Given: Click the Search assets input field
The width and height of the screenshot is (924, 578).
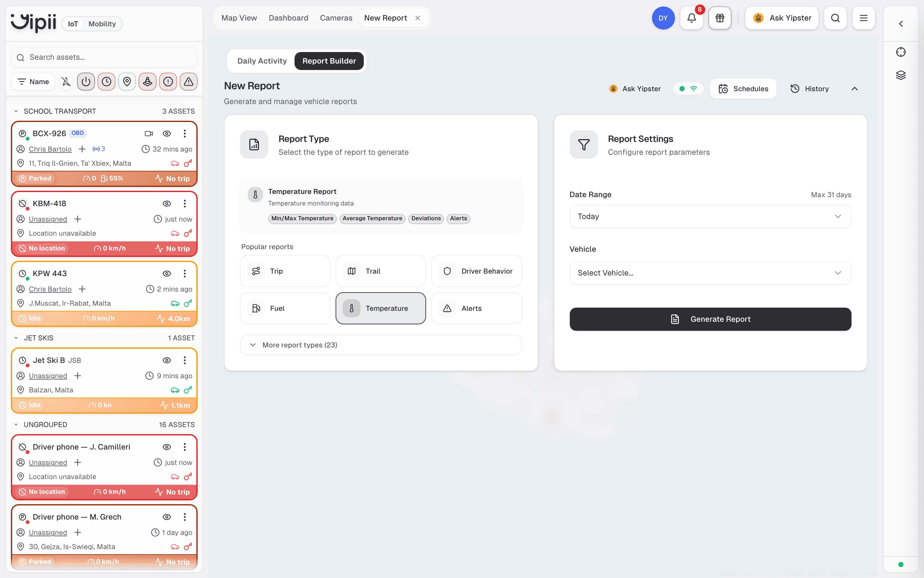Looking at the screenshot, I should point(104,57).
